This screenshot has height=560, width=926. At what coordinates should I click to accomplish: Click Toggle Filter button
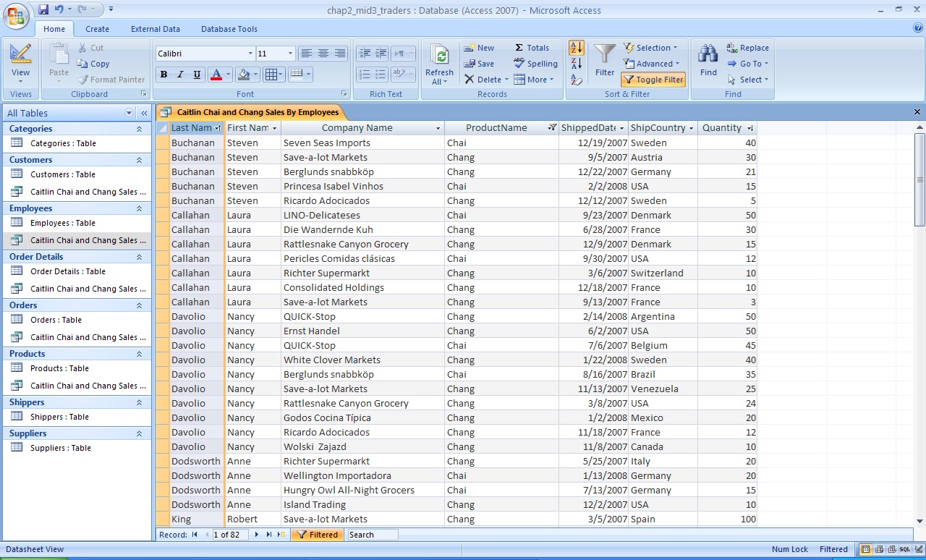tap(653, 80)
